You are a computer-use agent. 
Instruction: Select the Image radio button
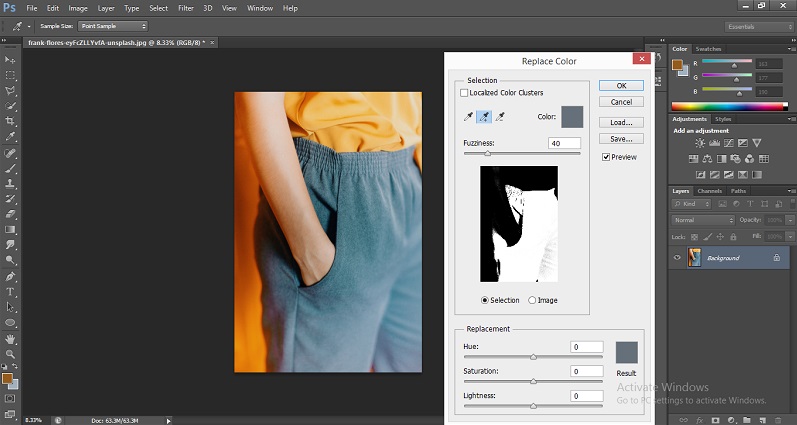[532, 300]
